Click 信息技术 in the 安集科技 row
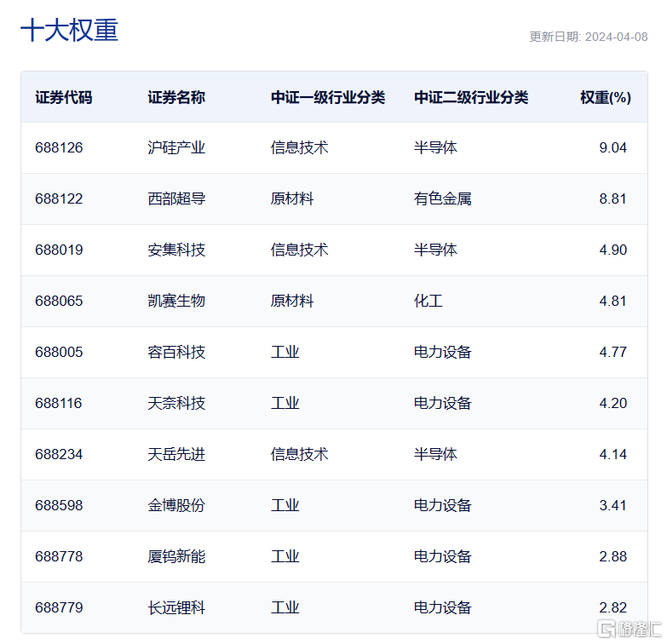 point(300,250)
